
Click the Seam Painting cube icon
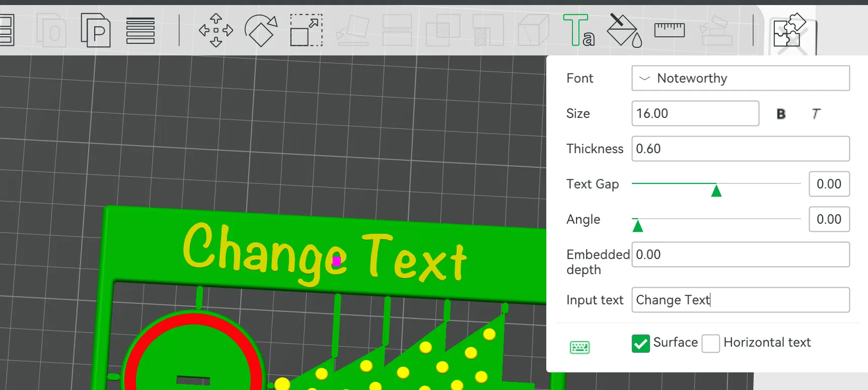tap(534, 30)
